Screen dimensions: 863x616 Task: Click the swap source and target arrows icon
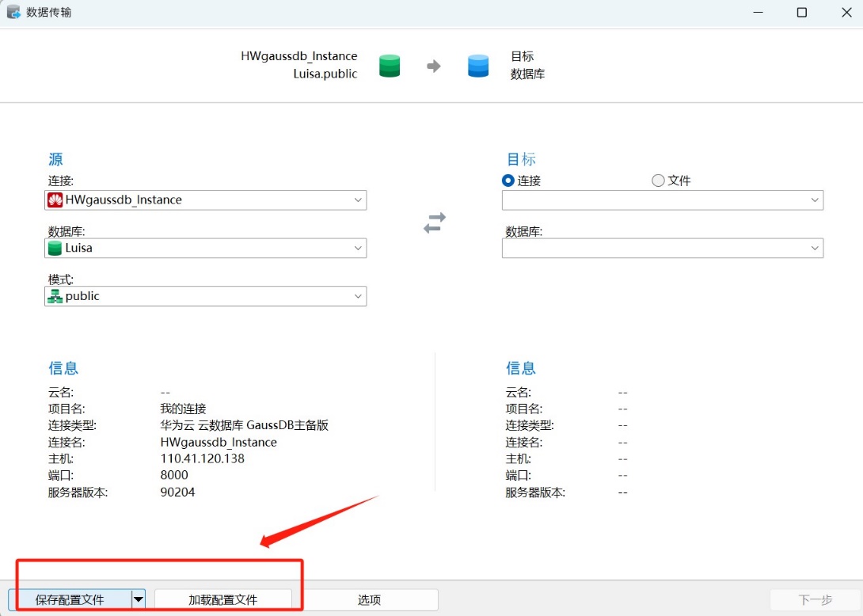[434, 223]
